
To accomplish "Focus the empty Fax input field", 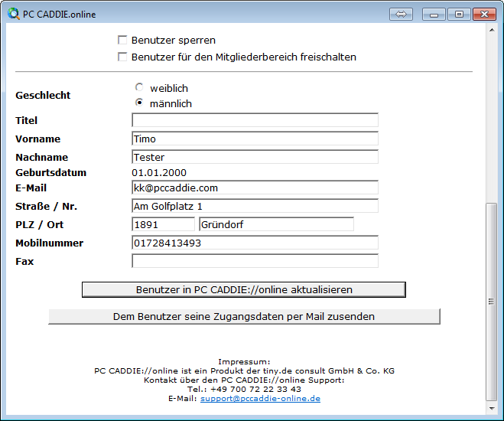I will tap(255, 260).
